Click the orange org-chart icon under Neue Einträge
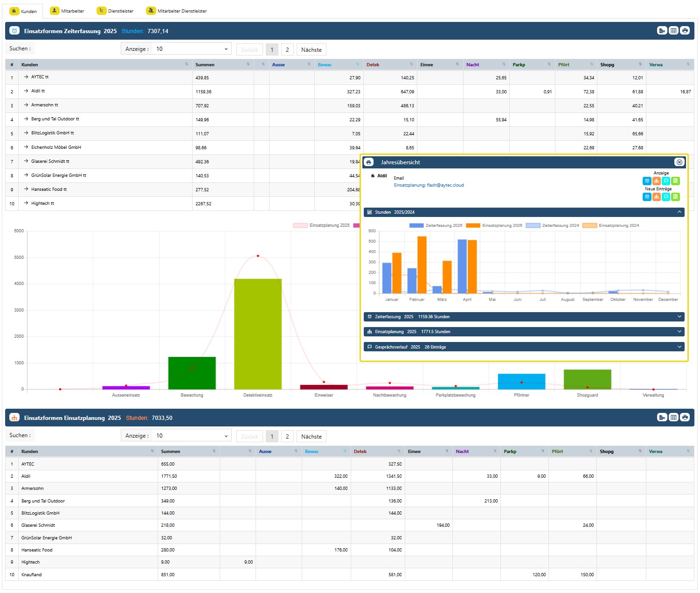 (x=656, y=197)
